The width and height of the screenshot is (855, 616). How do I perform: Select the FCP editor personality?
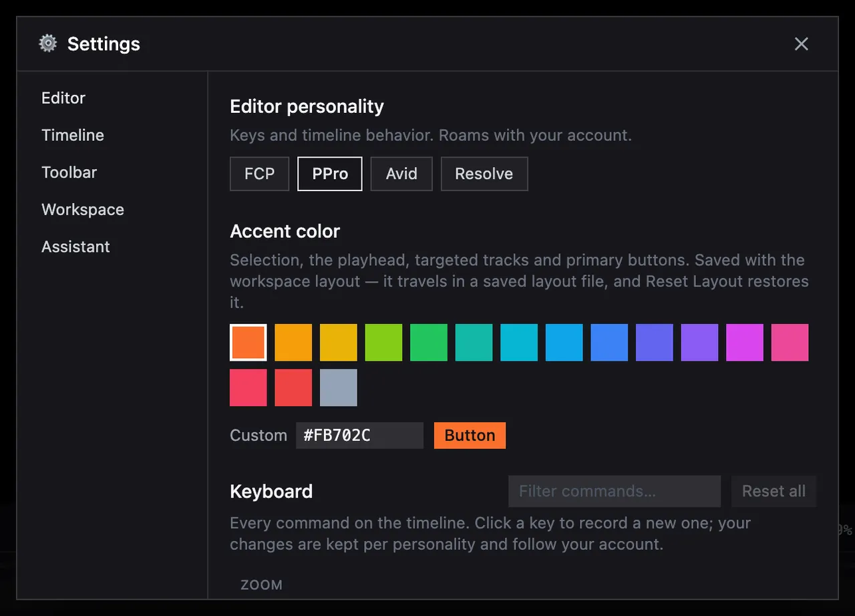pos(260,174)
